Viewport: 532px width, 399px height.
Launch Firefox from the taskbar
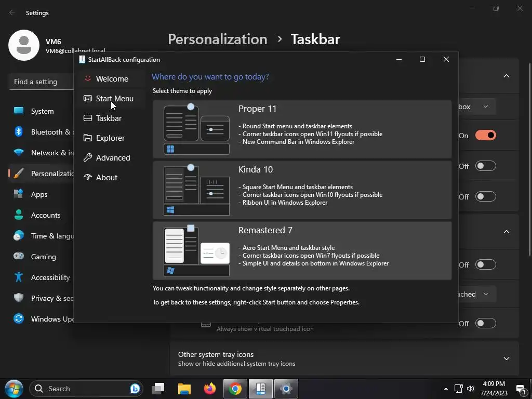coord(210,389)
